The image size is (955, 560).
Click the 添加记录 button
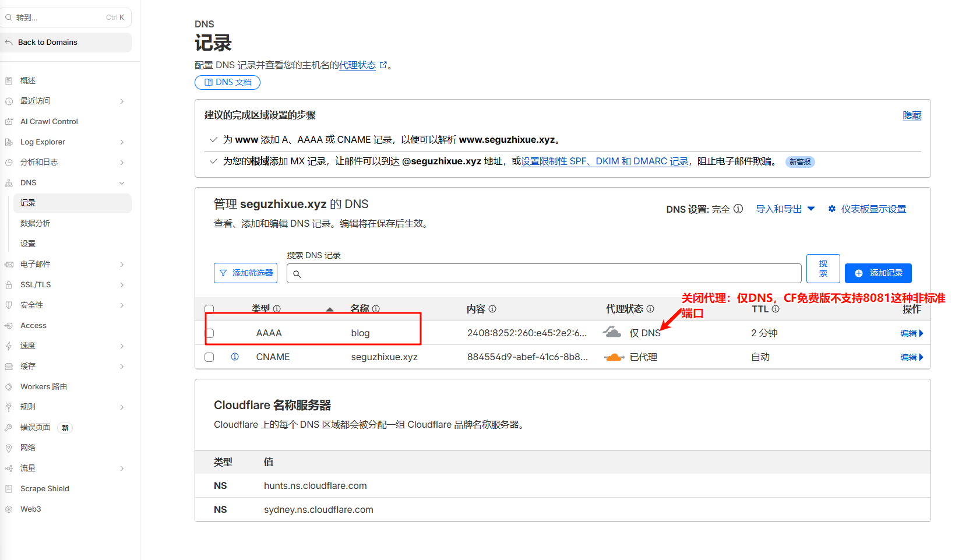pos(878,273)
